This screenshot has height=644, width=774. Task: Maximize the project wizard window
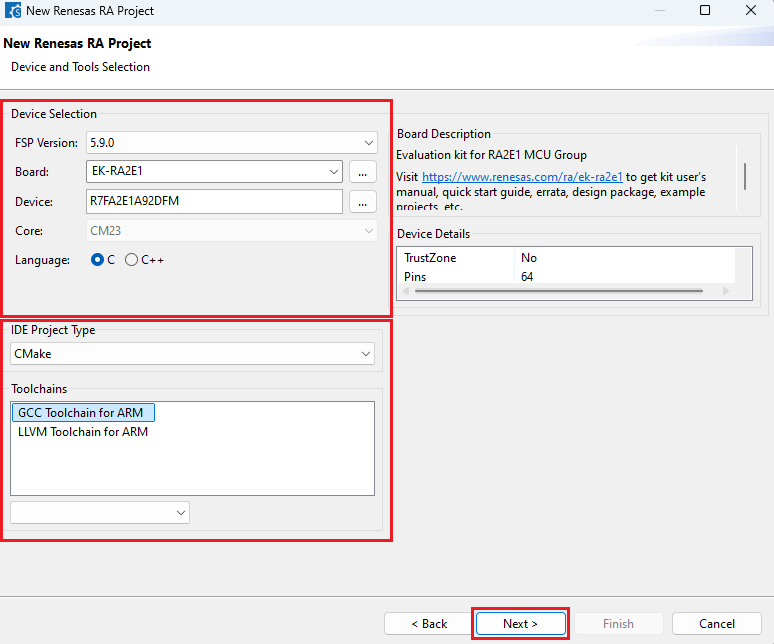tap(705, 11)
